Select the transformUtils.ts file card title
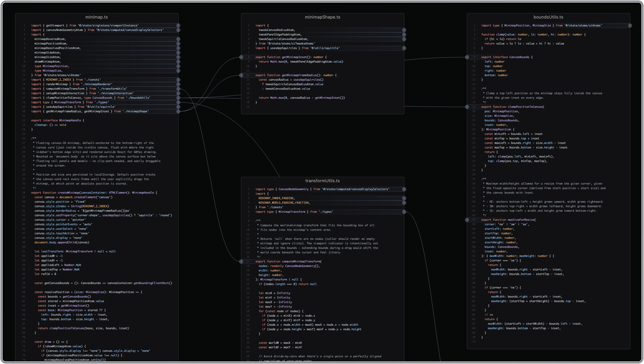644x364 pixels. (322, 181)
